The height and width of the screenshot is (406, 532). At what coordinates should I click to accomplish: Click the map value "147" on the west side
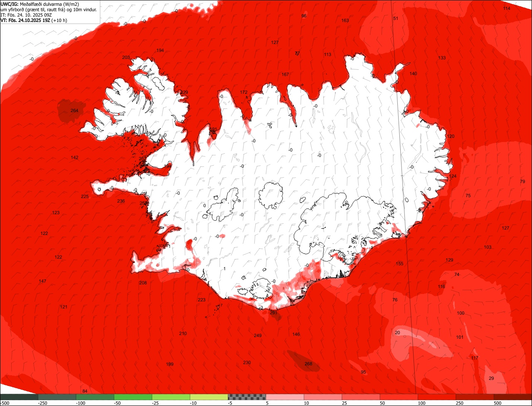click(x=42, y=281)
